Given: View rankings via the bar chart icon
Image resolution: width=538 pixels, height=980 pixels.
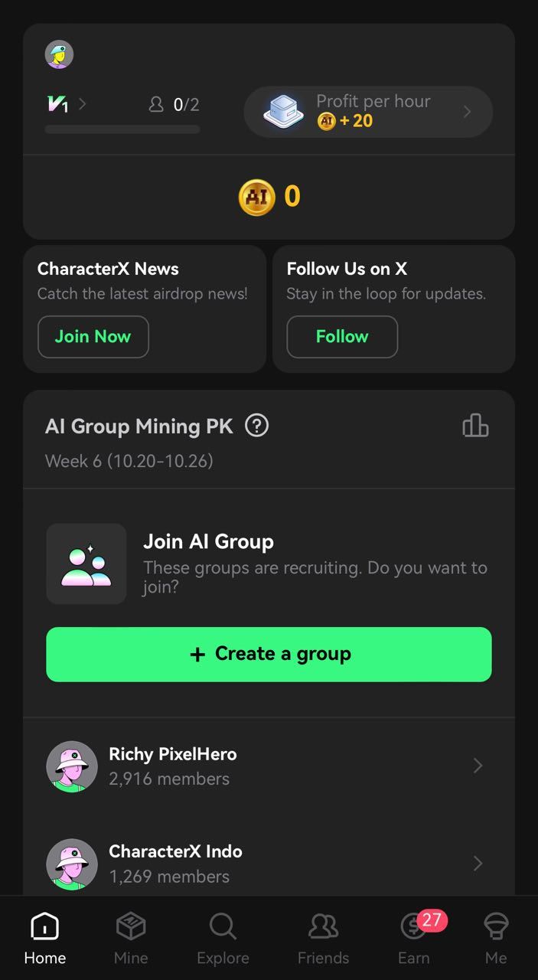Looking at the screenshot, I should tap(475, 426).
